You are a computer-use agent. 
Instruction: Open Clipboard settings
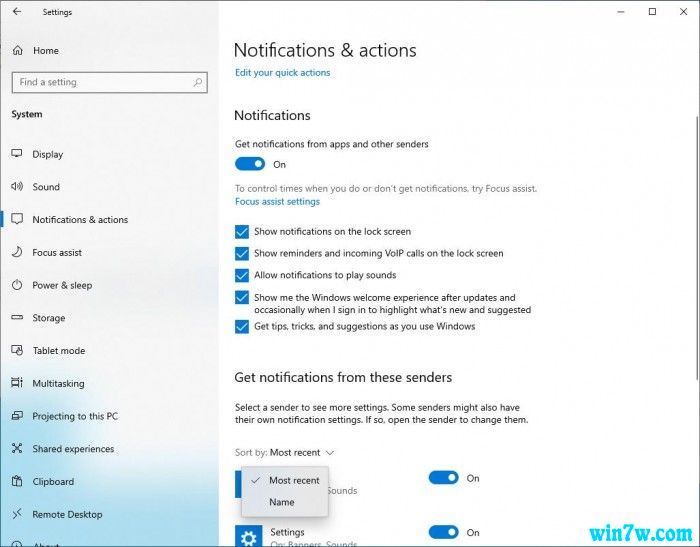tap(53, 481)
